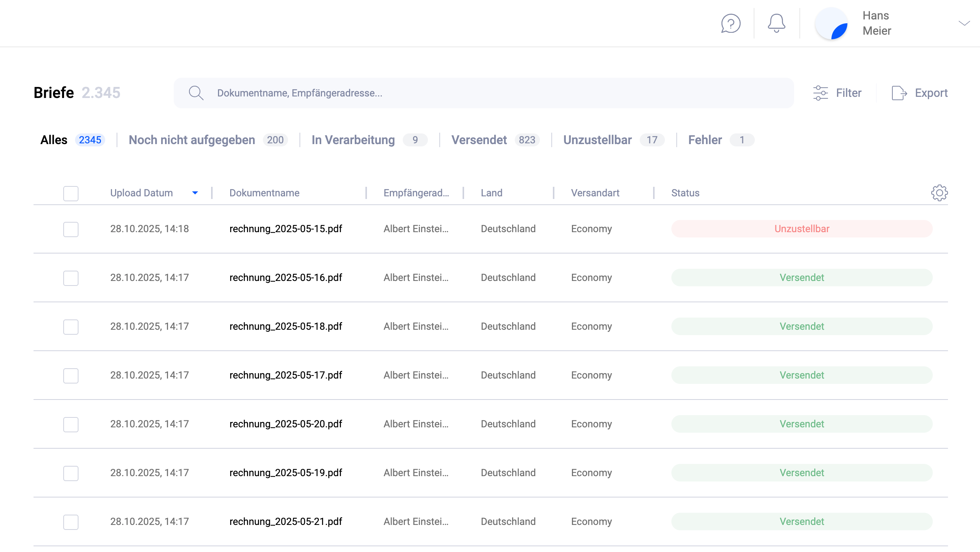Open the notifications bell
This screenshot has height=552, width=980.
(776, 24)
